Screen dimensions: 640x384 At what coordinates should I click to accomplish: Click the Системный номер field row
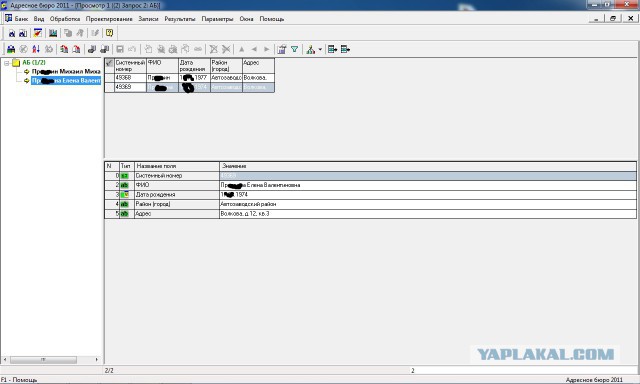pyautogui.click(x=370, y=175)
